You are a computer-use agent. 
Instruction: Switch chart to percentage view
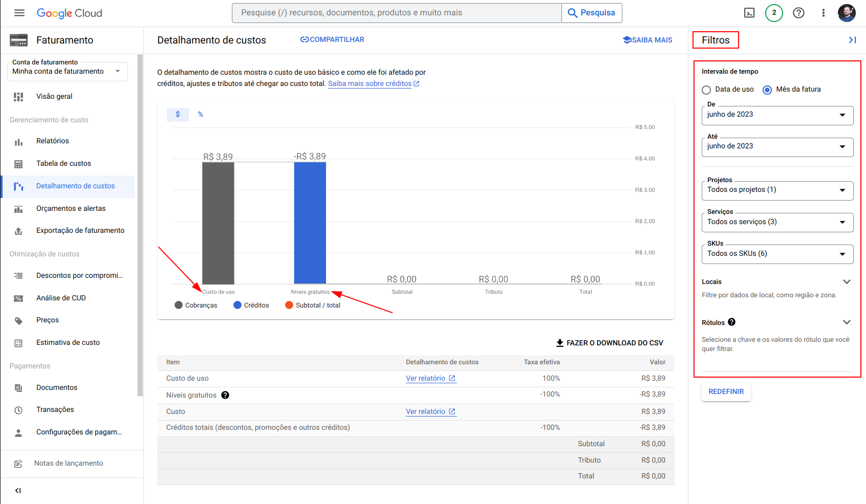(x=201, y=114)
